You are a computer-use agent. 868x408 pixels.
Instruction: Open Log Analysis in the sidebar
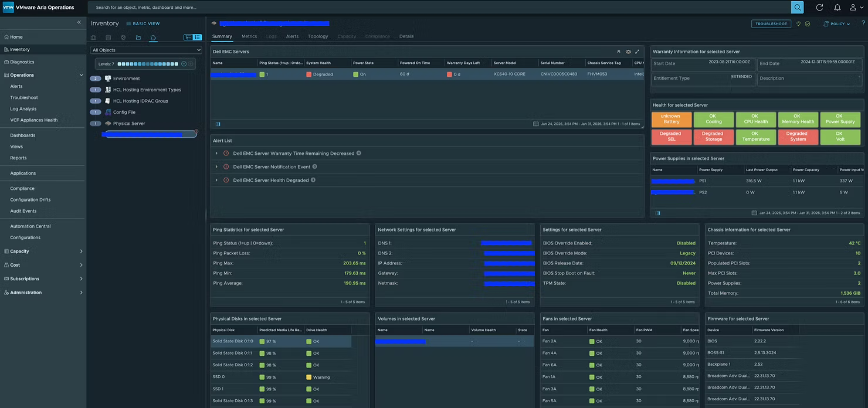[23, 108]
